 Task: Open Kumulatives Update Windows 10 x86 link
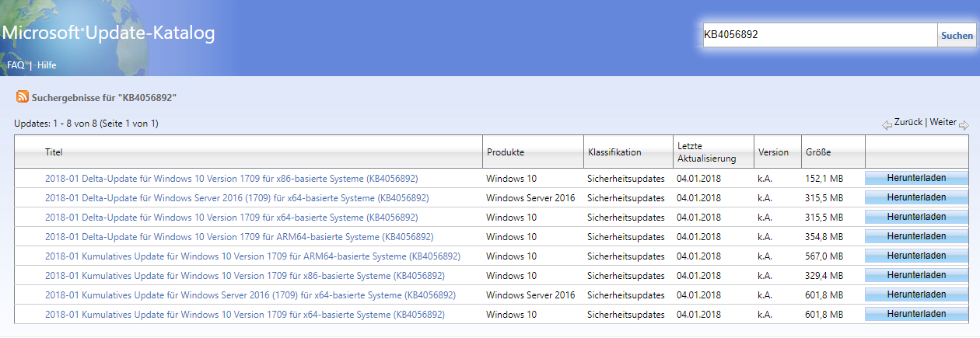pyautogui.click(x=245, y=276)
